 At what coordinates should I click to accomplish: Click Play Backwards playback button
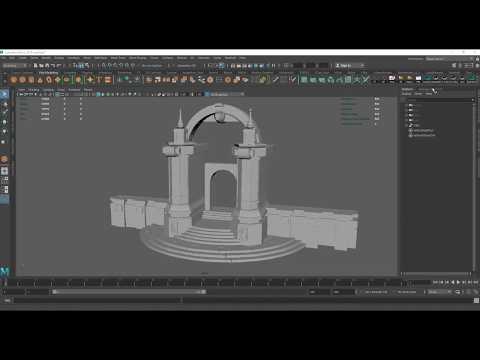click(x=453, y=282)
